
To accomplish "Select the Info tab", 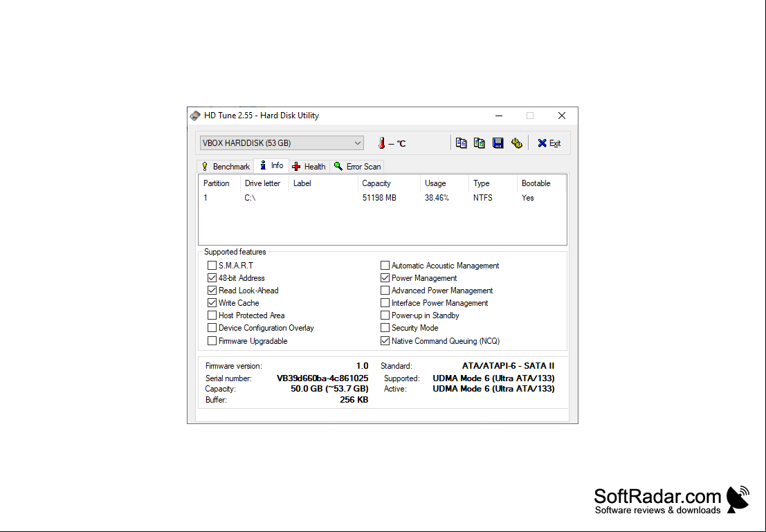I will 271,165.
